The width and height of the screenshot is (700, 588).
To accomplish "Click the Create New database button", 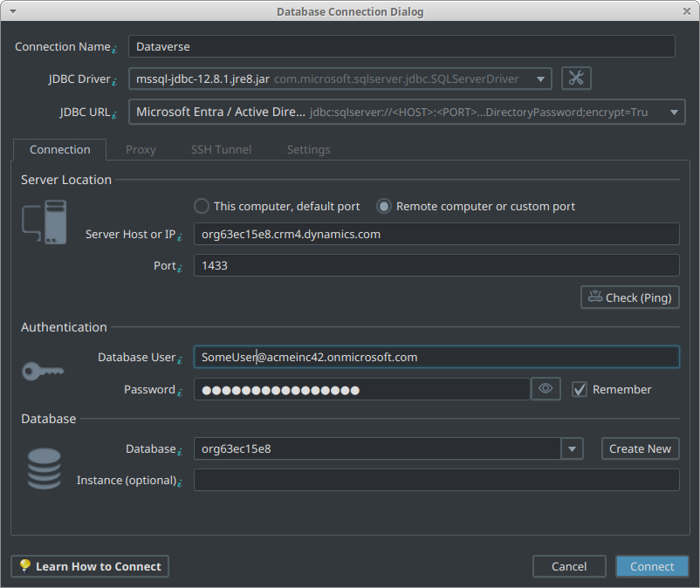I will click(640, 448).
